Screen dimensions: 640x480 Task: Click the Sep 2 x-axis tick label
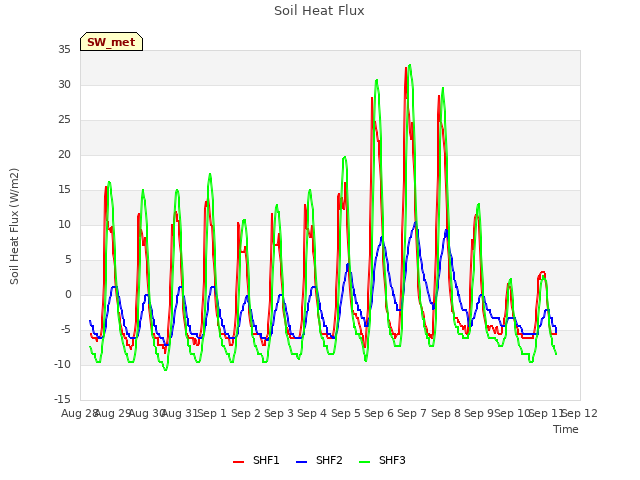coord(246,413)
